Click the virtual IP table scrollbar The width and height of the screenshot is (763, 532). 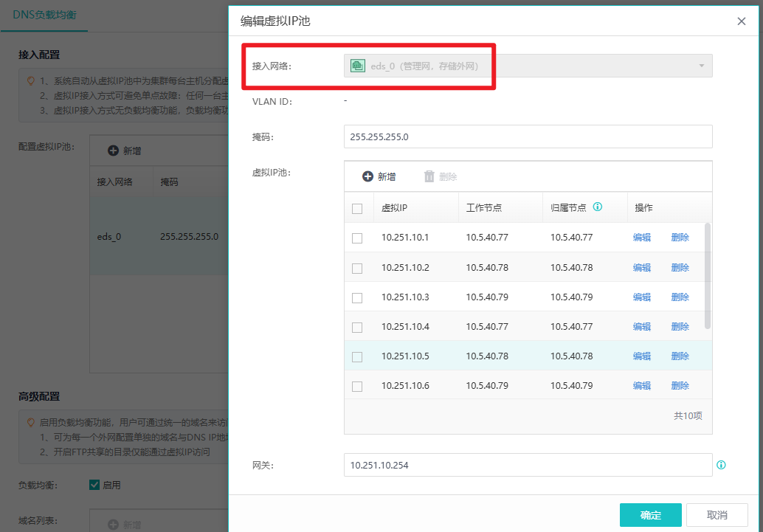[x=708, y=276]
